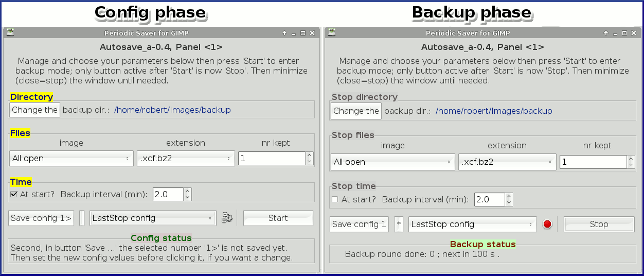Click 'Save config 1>' button in Config phase
The width and height of the screenshot is (644, 276).
point(41,218)
